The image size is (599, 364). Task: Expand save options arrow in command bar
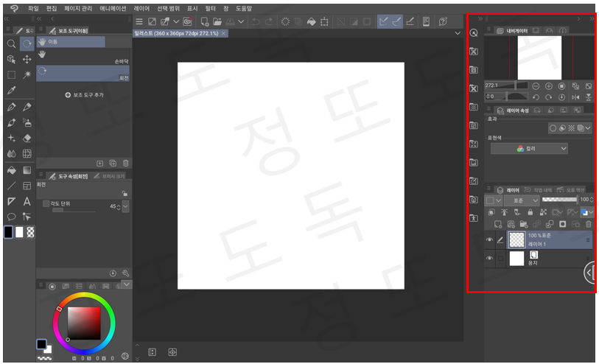pyautogui.click(x=241, y=22)
